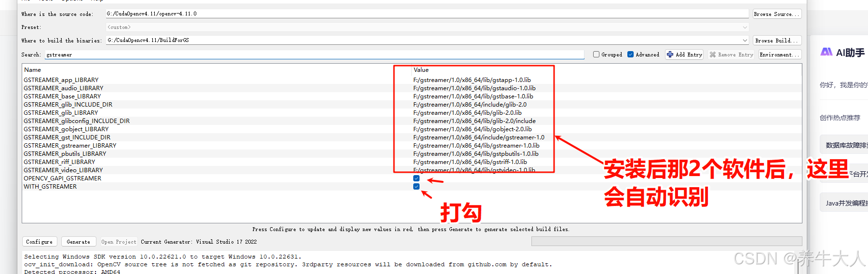
Task: Click the Remove Entry button
Action: (731, 55)
